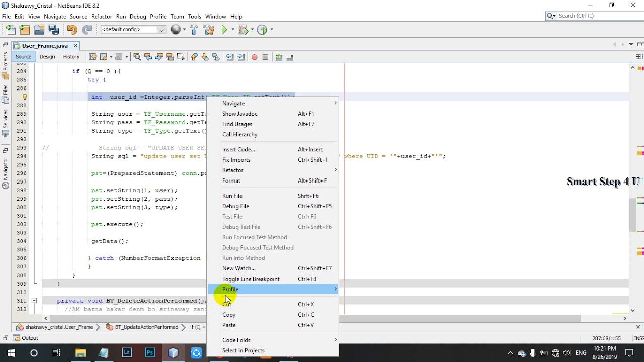The image size is (644, 362).
Task: Start macro recording with red circle
Action: [x=254, y=57]
